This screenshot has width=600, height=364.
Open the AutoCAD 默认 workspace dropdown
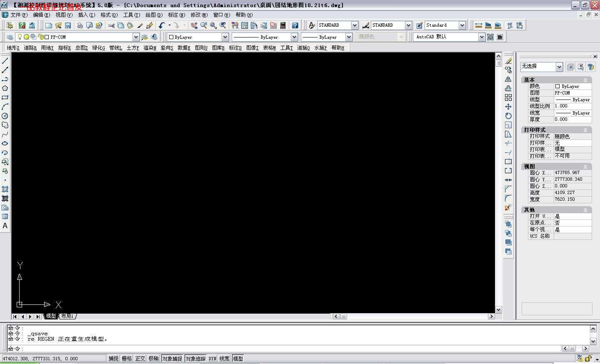pyautogui.click(x=482, y=37)
